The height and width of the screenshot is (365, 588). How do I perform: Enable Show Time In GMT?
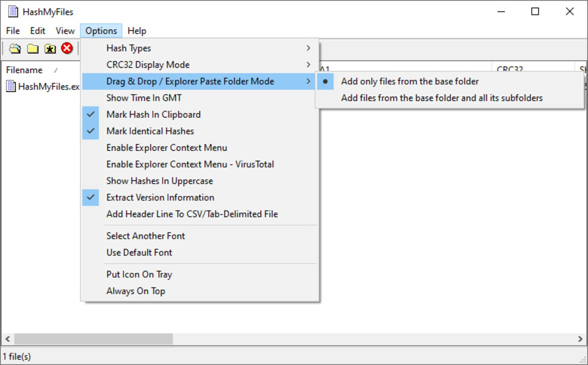click(199, 98)
